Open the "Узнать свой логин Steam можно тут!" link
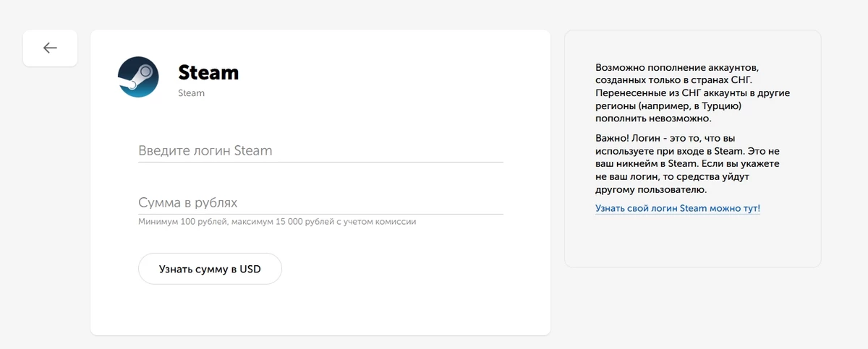868x349 pixels. click(677, 209)
